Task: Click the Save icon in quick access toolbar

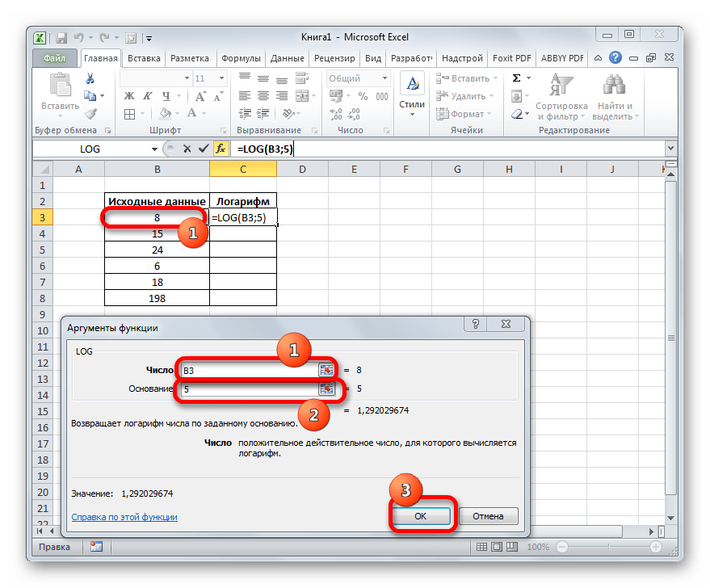Action: [x=58, y=37]
